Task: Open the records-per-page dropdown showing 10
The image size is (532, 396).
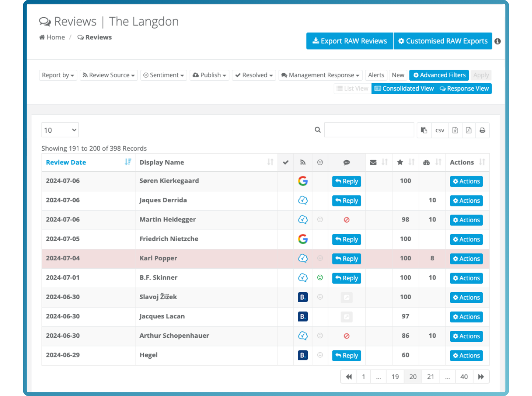Action: [x=60, y=130]
